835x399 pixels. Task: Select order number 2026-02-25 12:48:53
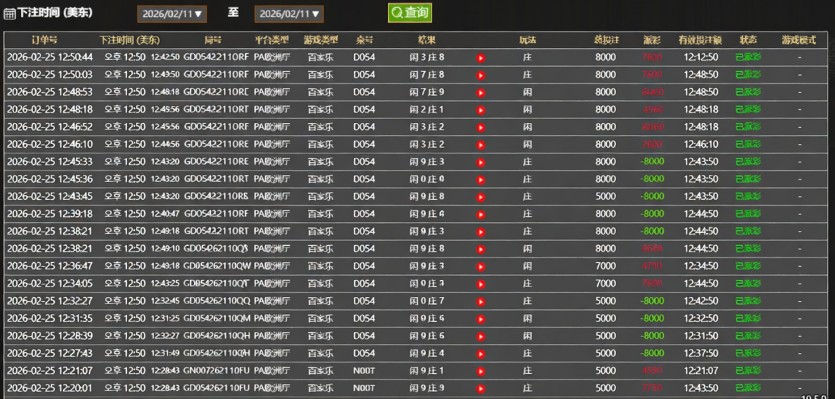pyautogui.click(x=50, y=92)
